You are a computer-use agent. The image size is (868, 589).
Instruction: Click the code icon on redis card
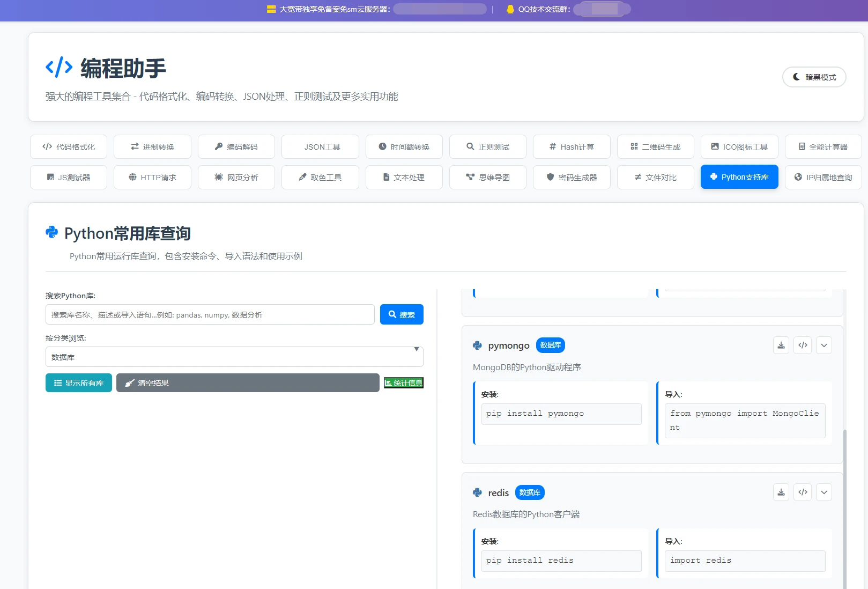click(803, 492)
